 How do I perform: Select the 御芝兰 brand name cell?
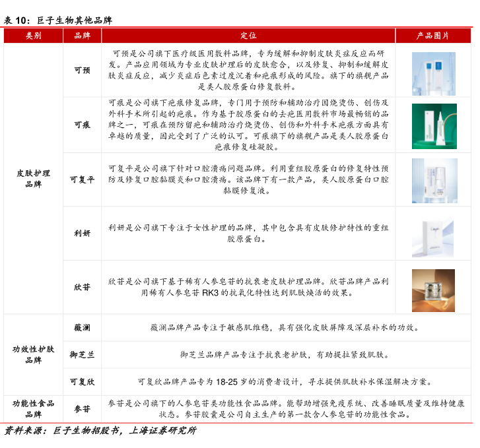pos(82,354)
